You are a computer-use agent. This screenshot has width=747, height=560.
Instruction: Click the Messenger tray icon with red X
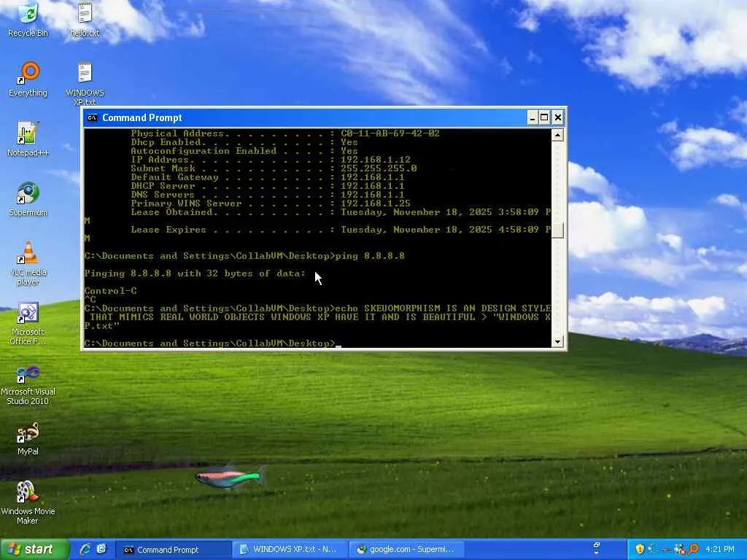(x=681, y=549)
